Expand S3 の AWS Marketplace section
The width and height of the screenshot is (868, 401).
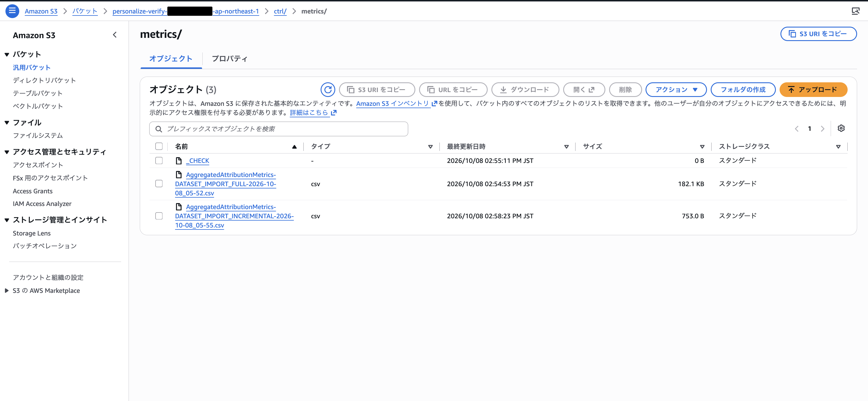7,291
